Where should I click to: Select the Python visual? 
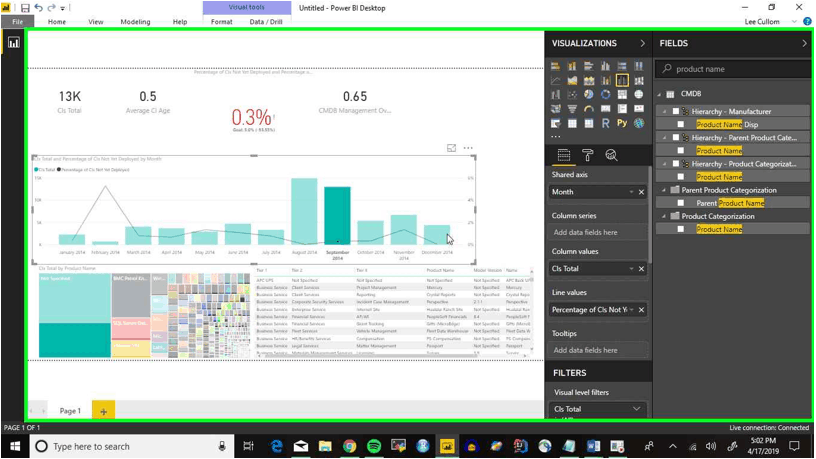pos(622,123)
